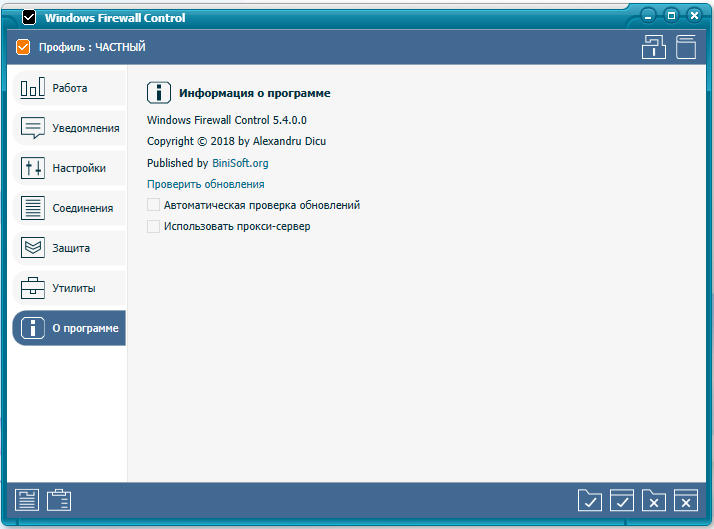Click Windows Firewall Control 5.4.0.0 text
Image resolution: width=714 pixels, height=529 pixels.
coord(227,120)
